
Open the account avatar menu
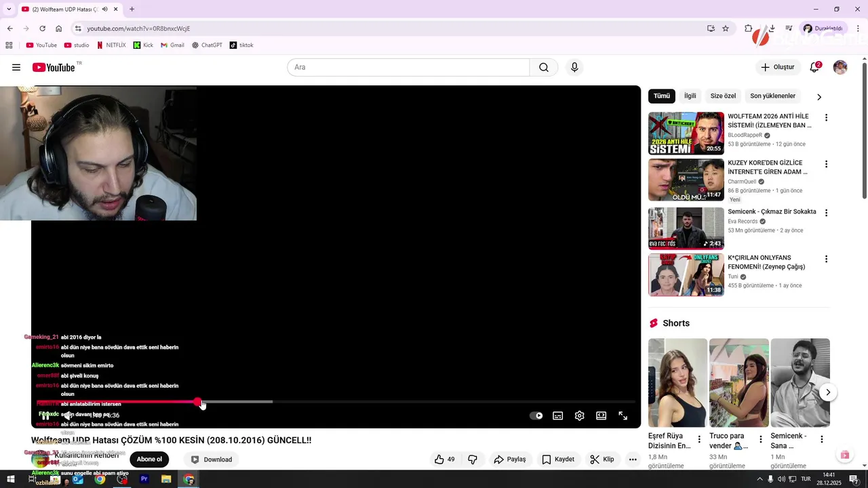point(840,67)
